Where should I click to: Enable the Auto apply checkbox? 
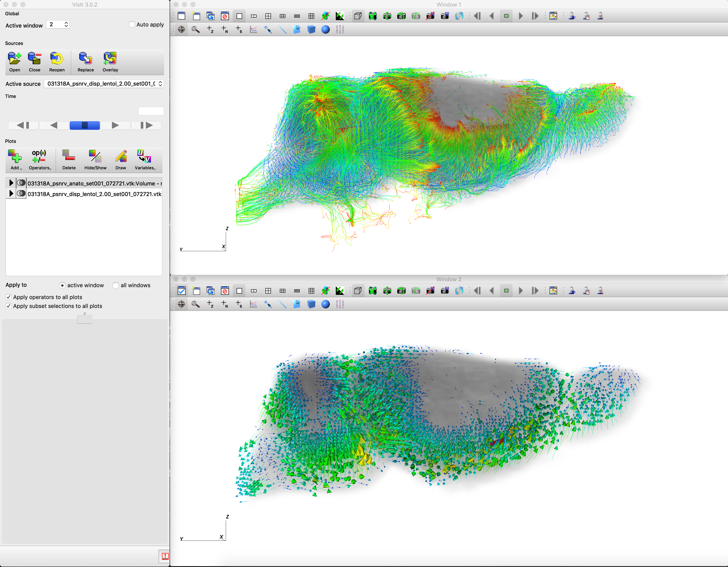(132, 24)
